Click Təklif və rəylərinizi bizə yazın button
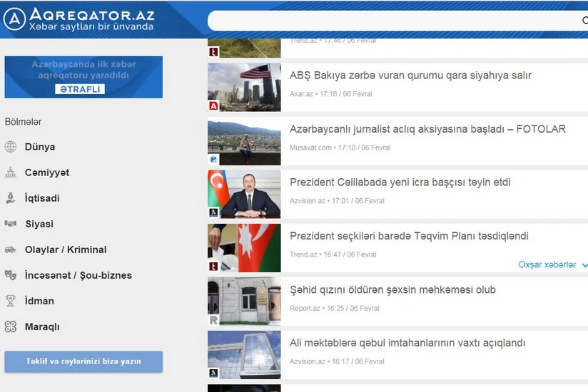The height and width of the screenshot is (392, 588). (x=83, y=361)
